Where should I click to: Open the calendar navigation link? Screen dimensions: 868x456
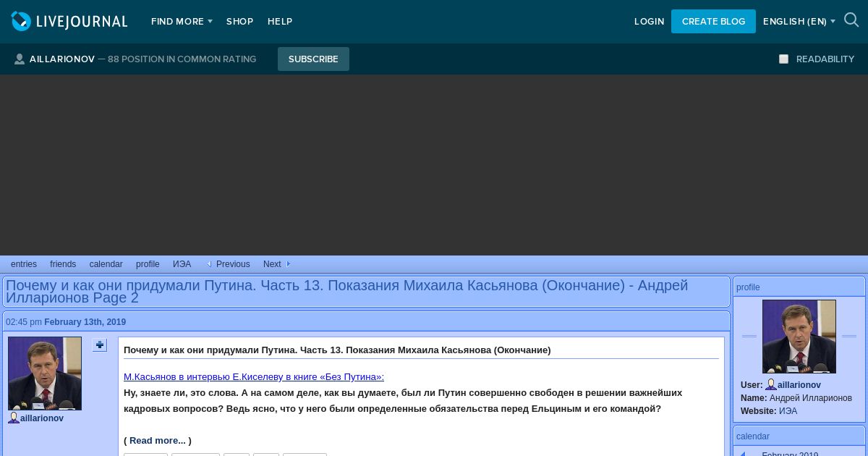coord(106,264)
